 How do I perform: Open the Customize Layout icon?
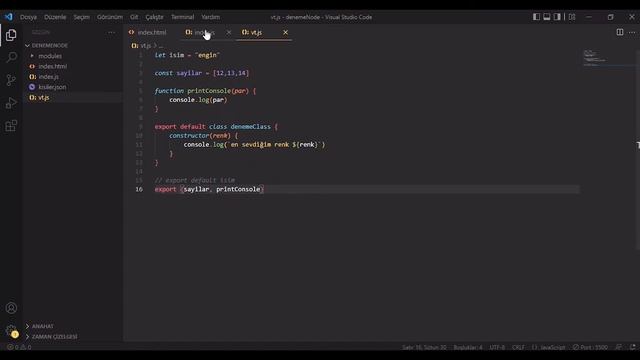click(x=572, y=17)
